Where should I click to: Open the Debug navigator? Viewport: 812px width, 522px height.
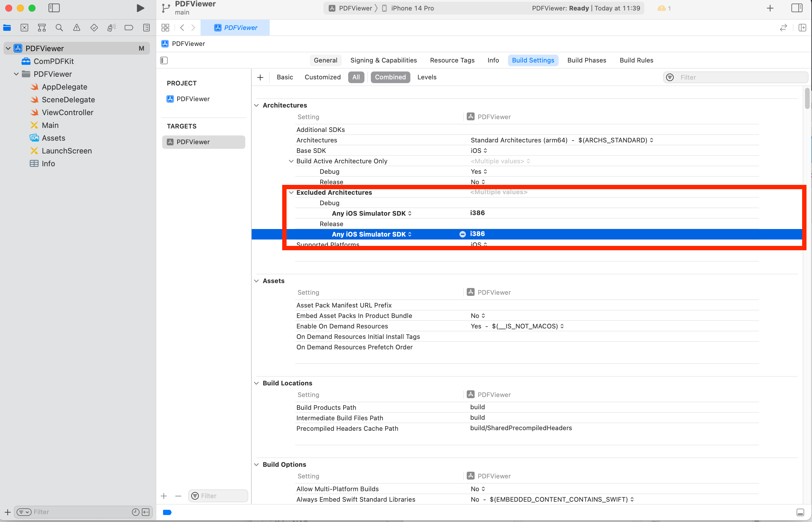pos(112,28)
